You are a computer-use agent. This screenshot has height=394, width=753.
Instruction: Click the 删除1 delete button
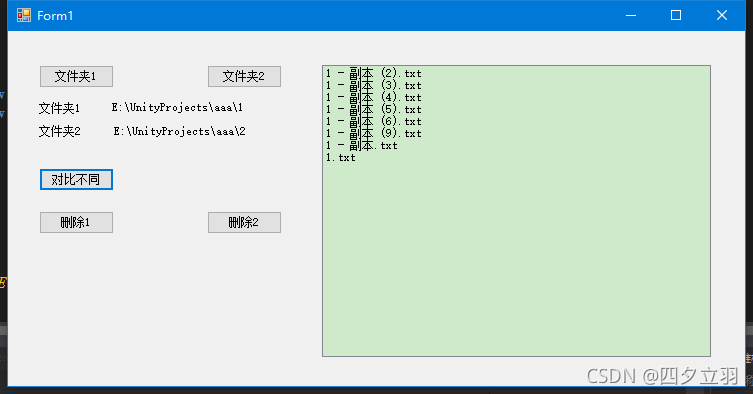[x=76, y=222]
